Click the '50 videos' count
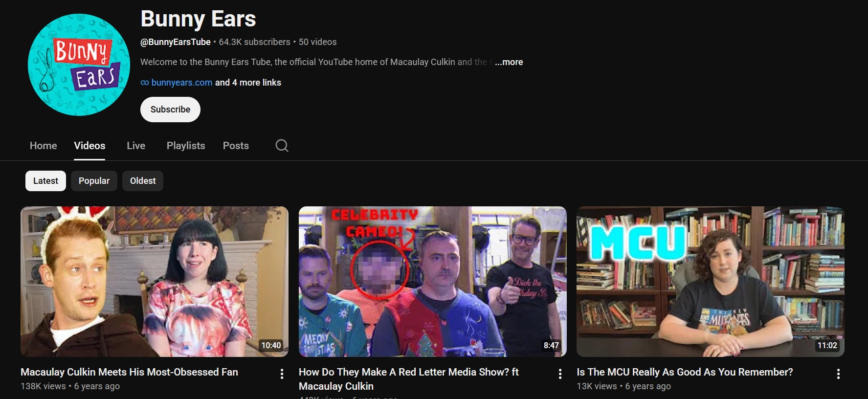This screenshot has width=868, height=399. pos(317,42)
